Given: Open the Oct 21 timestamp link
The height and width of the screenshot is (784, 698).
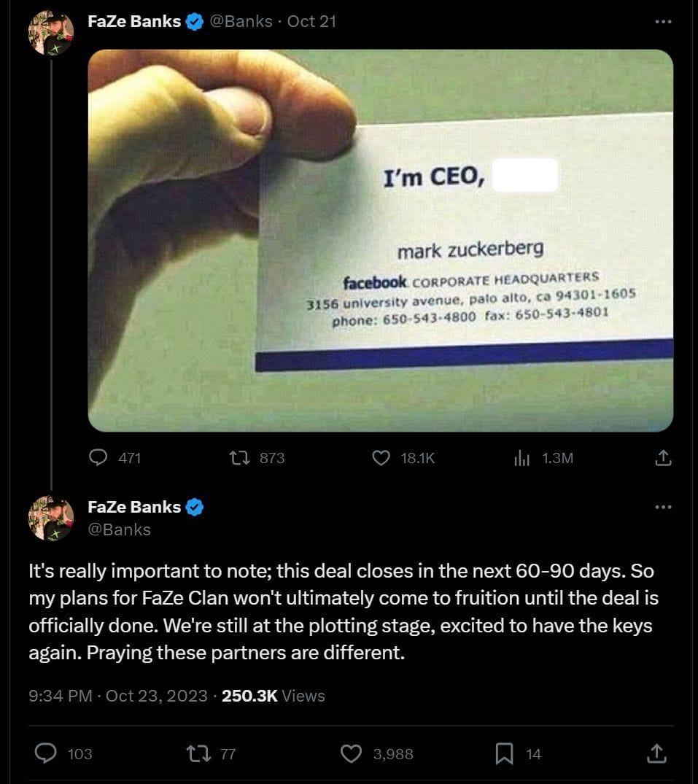Looking at the screenshot, I should tap(311, 22).
